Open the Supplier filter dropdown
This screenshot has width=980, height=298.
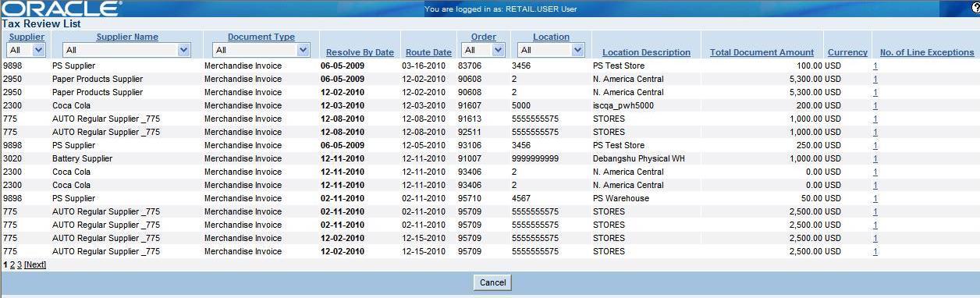coord(27,50)
